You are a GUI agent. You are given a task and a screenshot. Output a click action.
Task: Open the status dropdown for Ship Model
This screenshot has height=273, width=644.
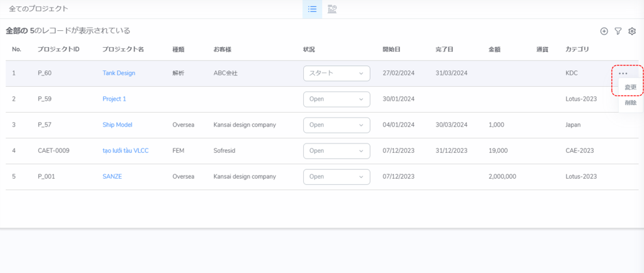pyautogui.click(x=336, y=125)
